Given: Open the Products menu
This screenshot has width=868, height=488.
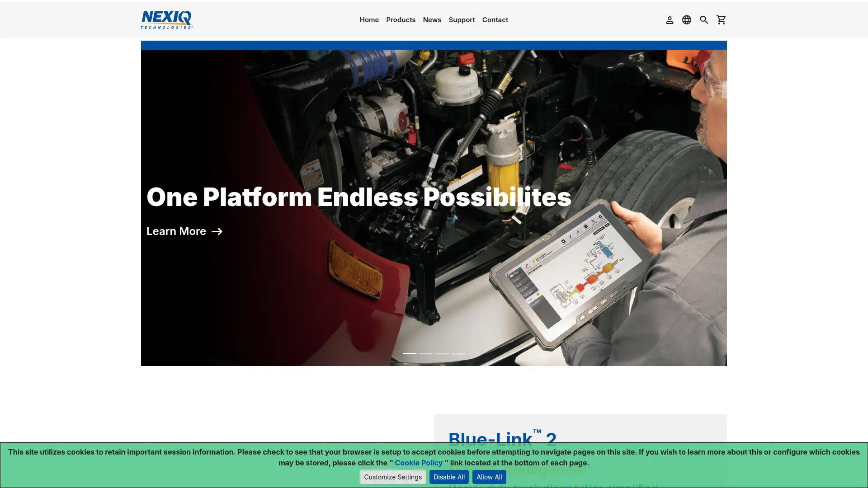Looking at the screenshot, I should pyautogui.click(x=401, y=19).
